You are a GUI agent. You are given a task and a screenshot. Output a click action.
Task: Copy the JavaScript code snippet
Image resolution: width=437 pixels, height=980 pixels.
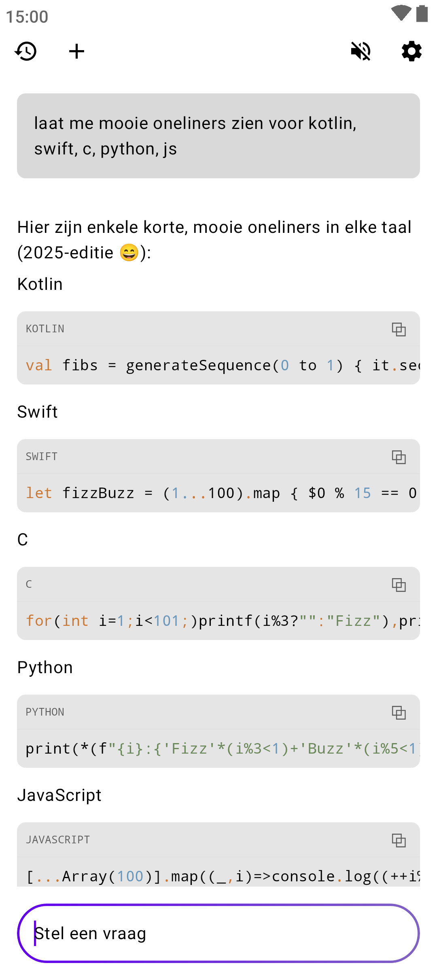(399, 840)
